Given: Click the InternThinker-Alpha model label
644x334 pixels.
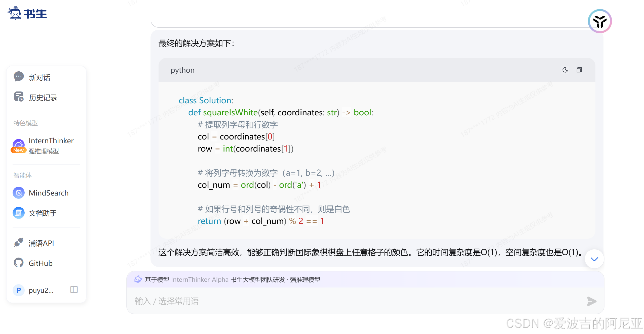Looking at the screenshot, I should (x=200, y=279).
